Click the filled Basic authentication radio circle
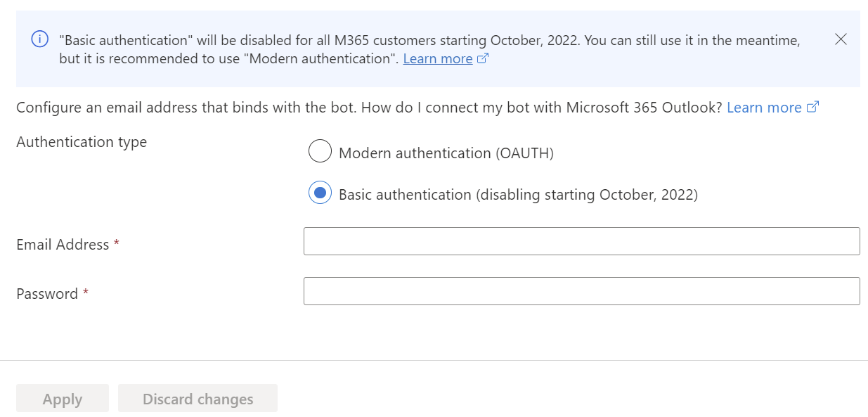Screen dimensions: 868x417 click(320, 192)
